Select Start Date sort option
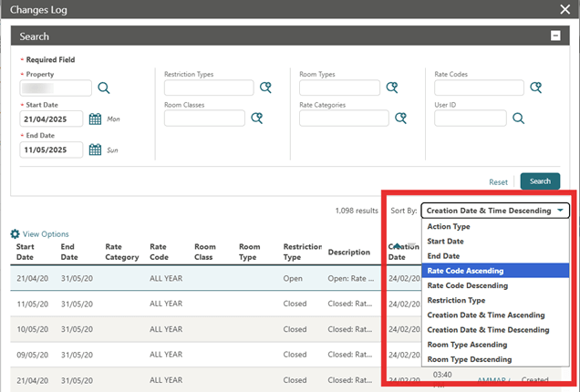This screenshot has width=580, height=392. click(x=495, y=241)
